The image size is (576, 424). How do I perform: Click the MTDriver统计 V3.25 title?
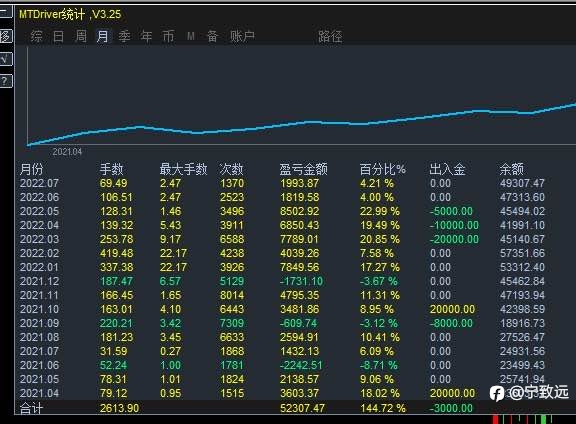[70, 14]
